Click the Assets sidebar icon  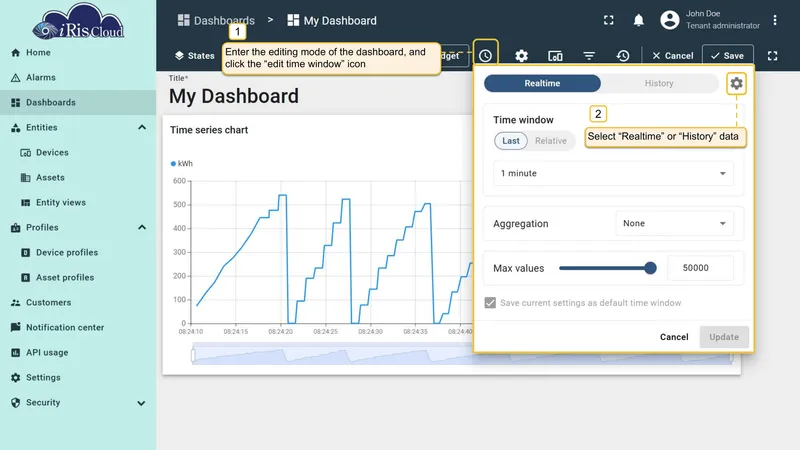click(26, 178)
